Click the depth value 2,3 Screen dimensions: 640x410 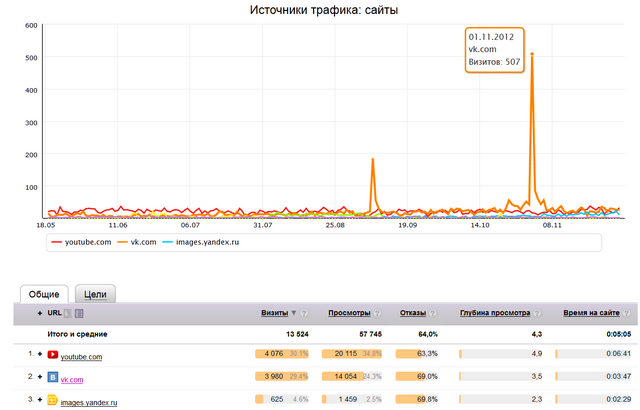coord(537,399)
